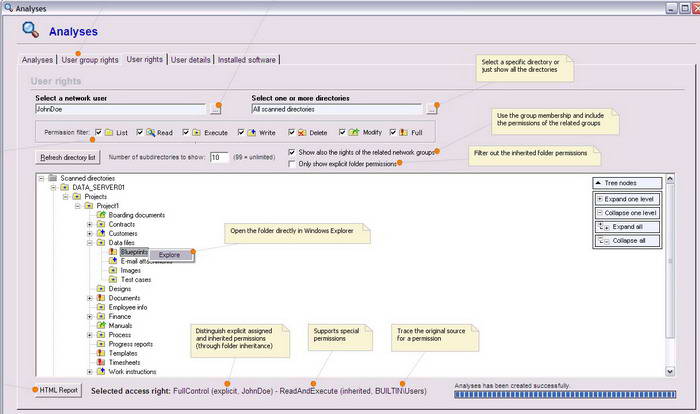The height and width of the screenshot is (414, 700).
Task: Open the browse button for directories
Action: (432, 109)
